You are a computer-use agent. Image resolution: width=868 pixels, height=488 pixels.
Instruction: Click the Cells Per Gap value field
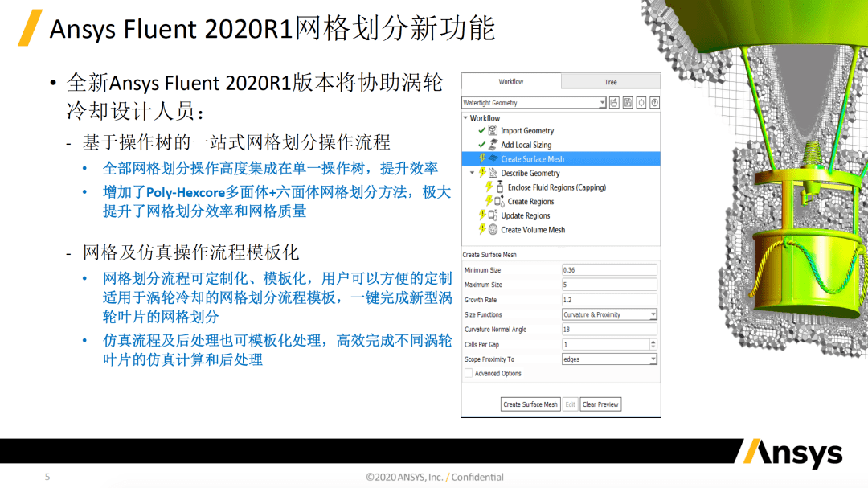click(x=605, y=344)
